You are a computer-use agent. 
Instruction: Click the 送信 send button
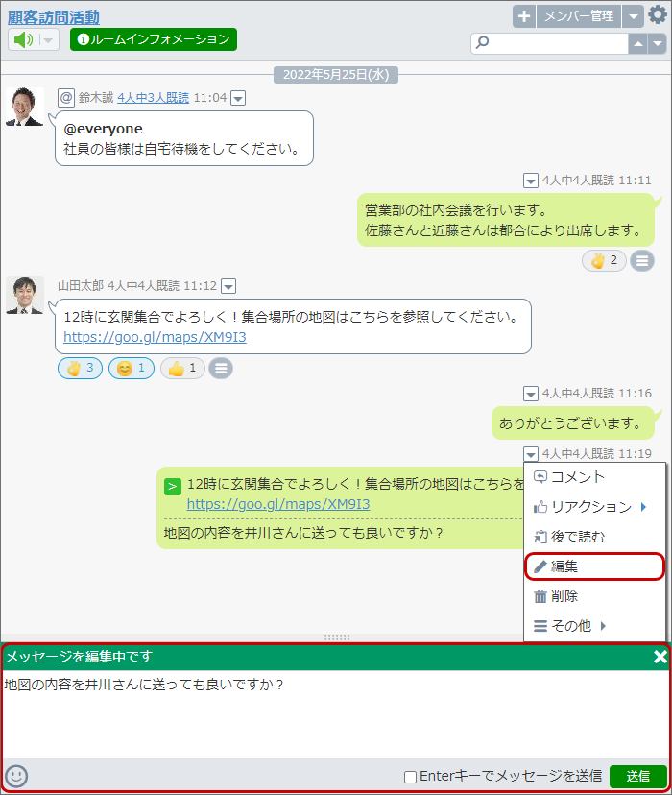pyautogui.click(x=638, y=776)
